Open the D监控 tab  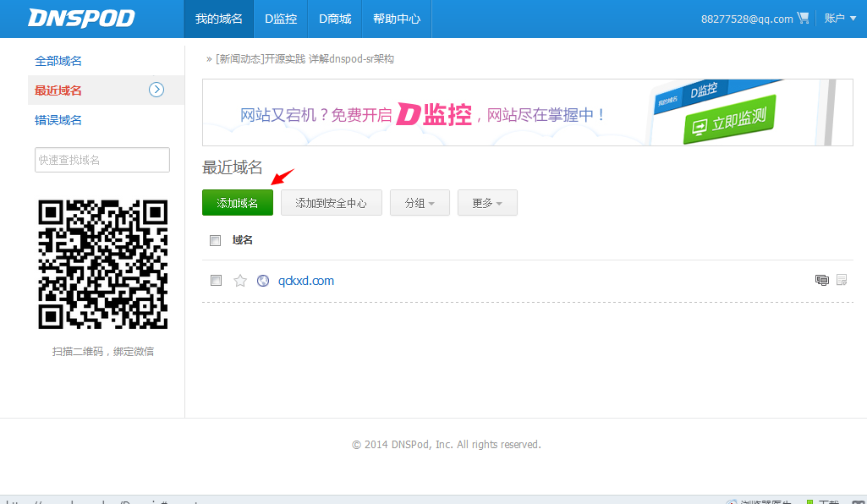281,19
